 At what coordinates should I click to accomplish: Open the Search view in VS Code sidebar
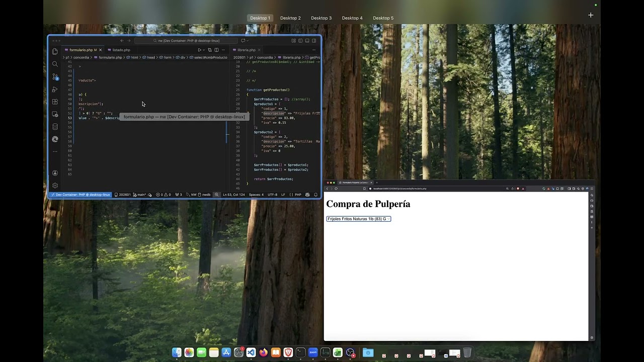[x=55, y=64]
